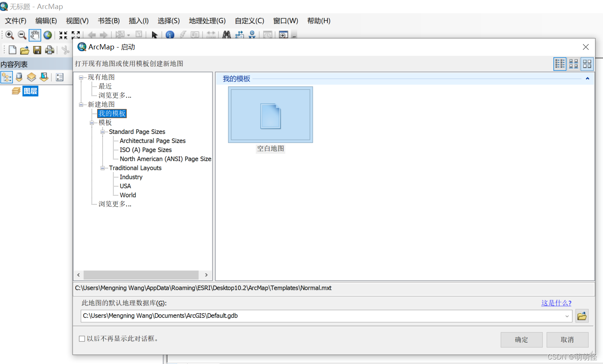This screenshot has width=603, height=364.
Task: Click the Cut scissors icon
Action: (65, 50)
